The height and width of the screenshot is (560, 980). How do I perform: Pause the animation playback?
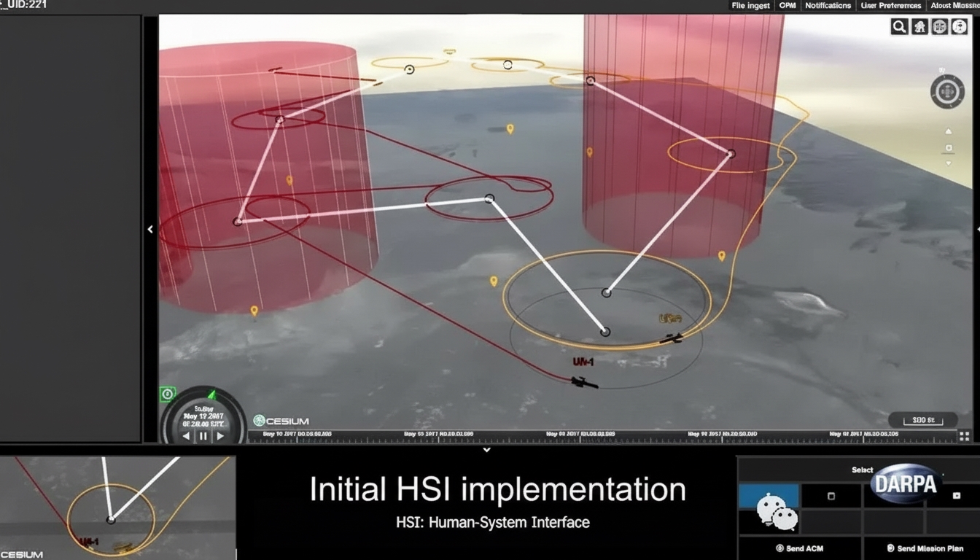(203, 436)
